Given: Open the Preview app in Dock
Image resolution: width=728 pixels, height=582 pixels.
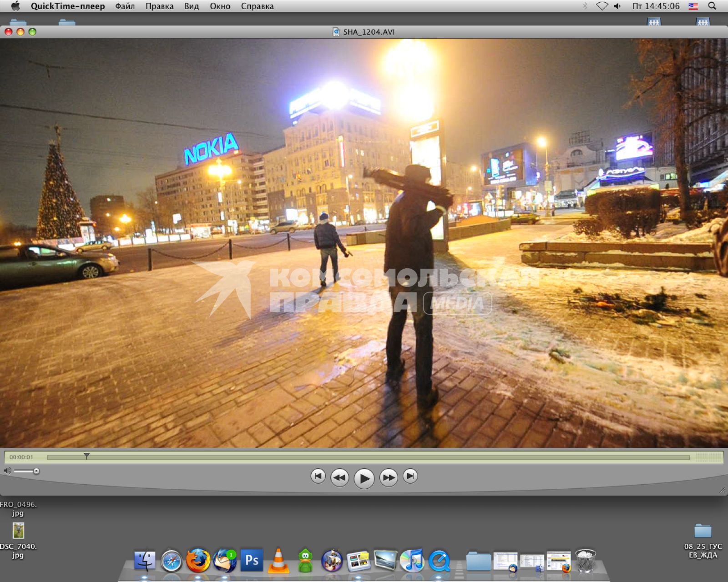Looking at the screenshot, I should pos(385,561).
